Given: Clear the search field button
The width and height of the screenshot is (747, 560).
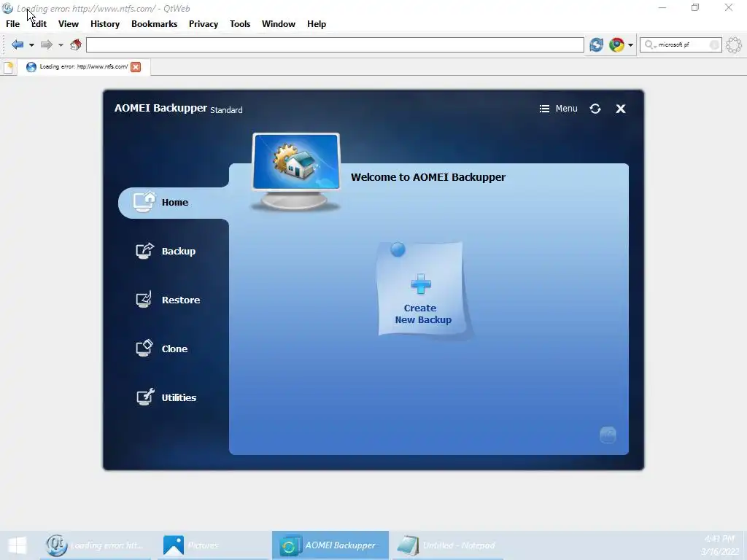Looking at the screenshot, I should coord(714,44).
